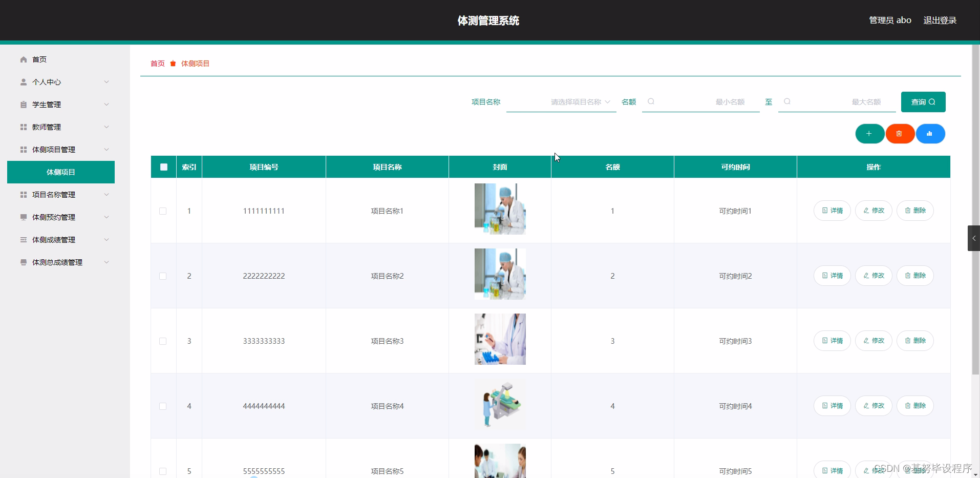Viewport: 980px width, 478px height.
Task: Open 体测总成绩管理 sidebar menu item
Action: 61,262
